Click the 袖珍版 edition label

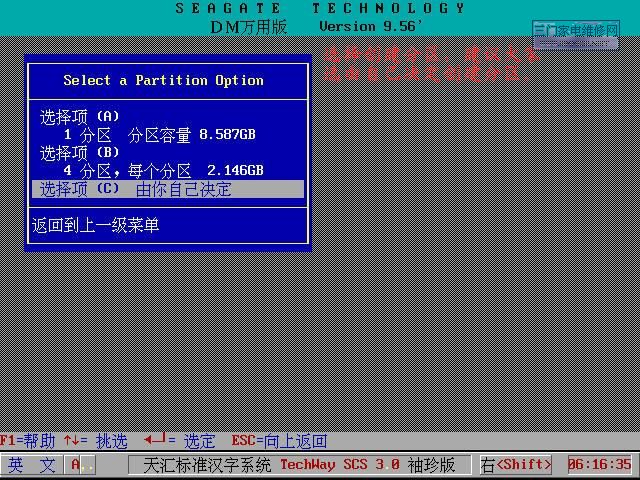pyautogui.click(x=431, y=465)
